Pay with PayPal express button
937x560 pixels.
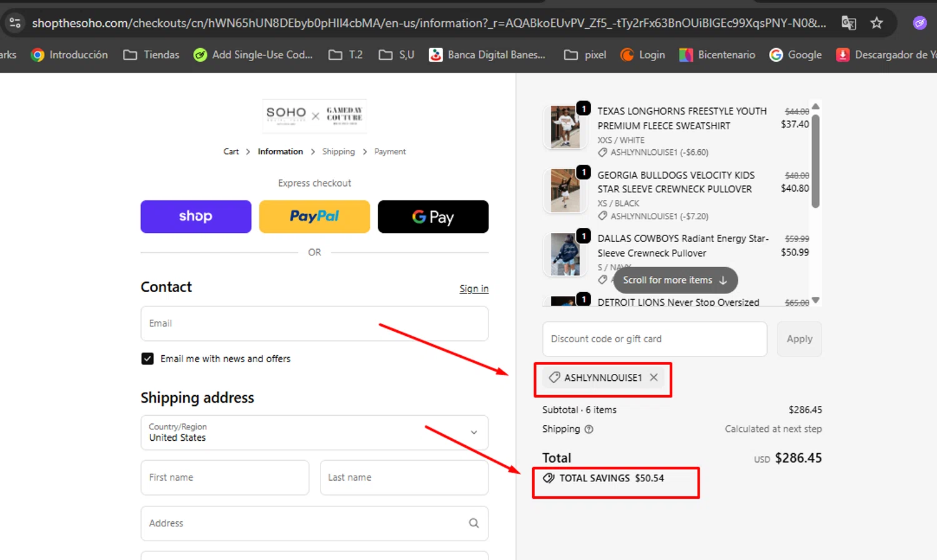tap(314, 217)
